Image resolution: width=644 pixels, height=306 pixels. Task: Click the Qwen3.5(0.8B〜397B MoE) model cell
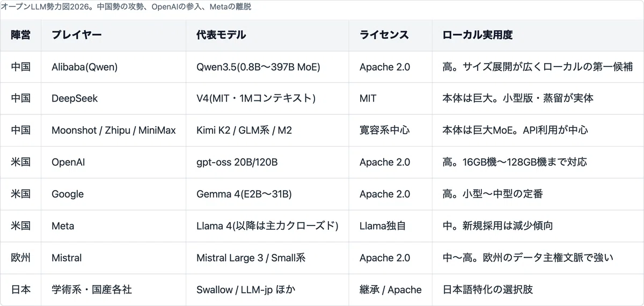coord(268,67)
